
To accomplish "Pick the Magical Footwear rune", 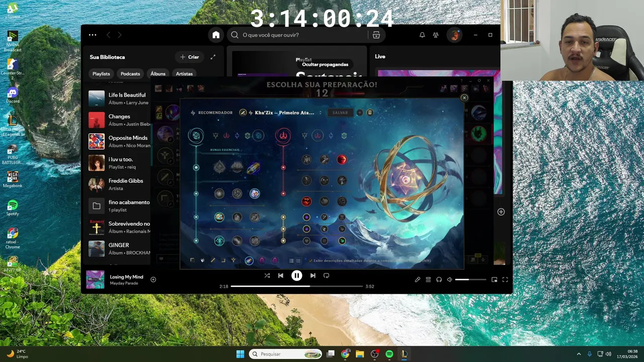I will pyautogui.click(x=237, y=194).
